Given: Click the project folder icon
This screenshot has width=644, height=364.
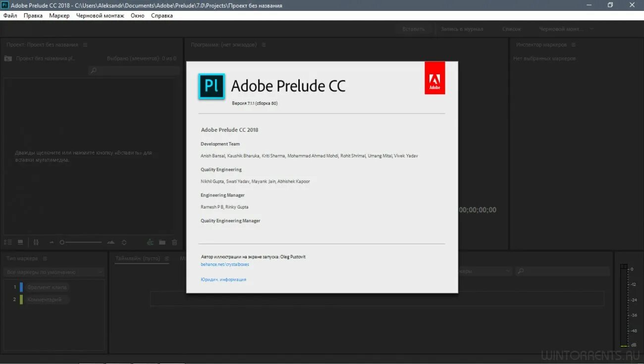Looking at the screenshot, I should [8, 58].
